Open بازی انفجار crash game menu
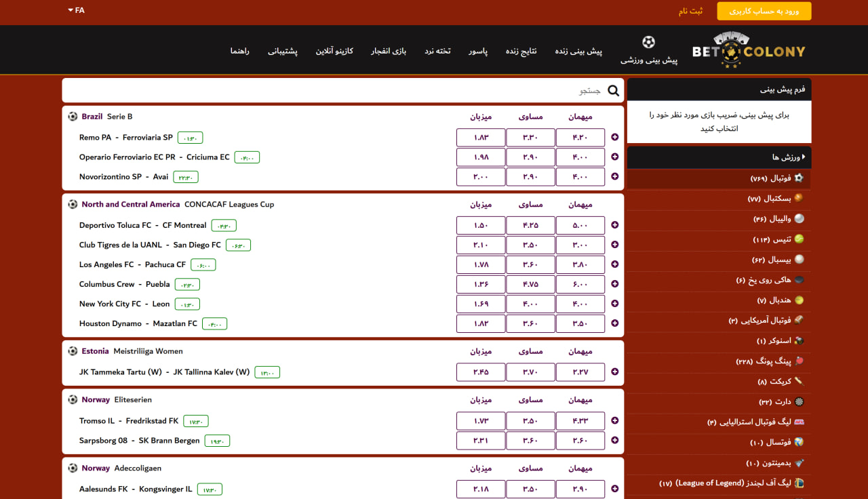The width and height of the screenshot is (868, 499). coord(389,52)
